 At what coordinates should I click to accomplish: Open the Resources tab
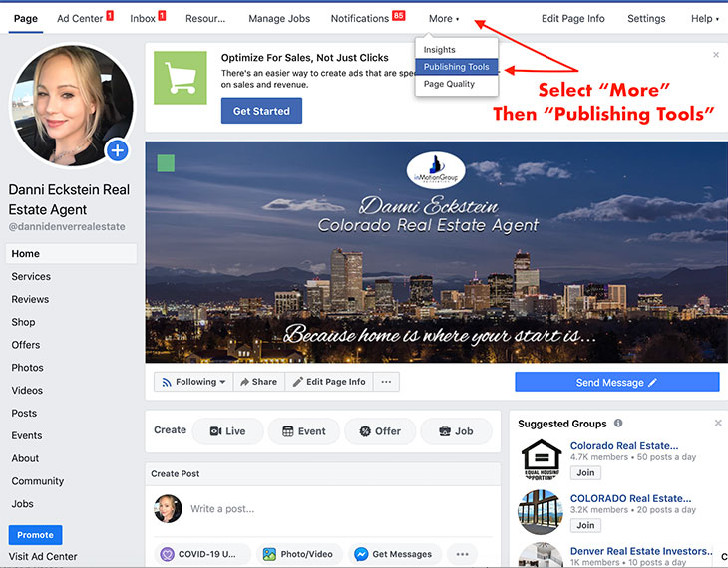(205, 19)
